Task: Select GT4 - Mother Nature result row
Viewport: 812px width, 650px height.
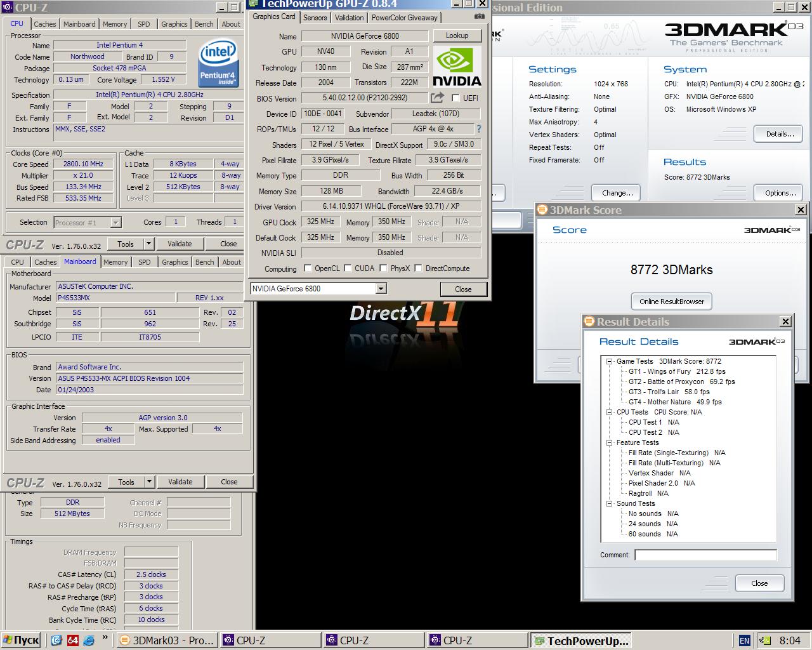Action: [675, 402]
